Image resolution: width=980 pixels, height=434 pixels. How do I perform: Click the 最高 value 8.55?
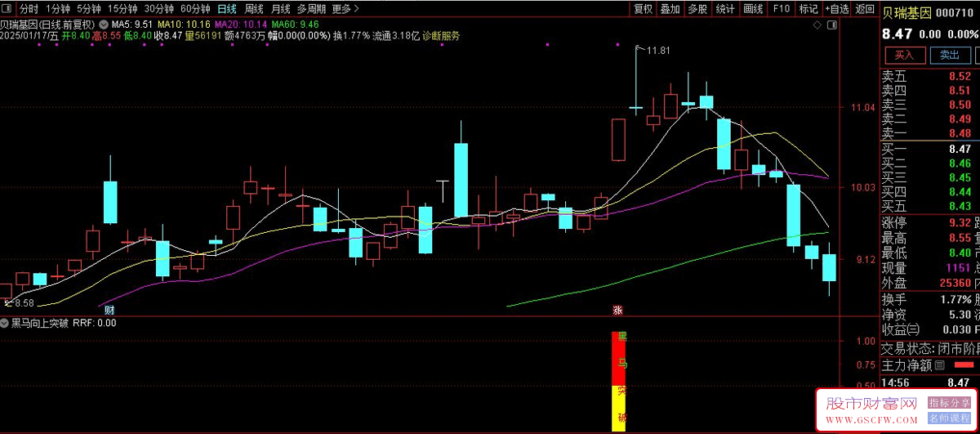coord(959,238)
